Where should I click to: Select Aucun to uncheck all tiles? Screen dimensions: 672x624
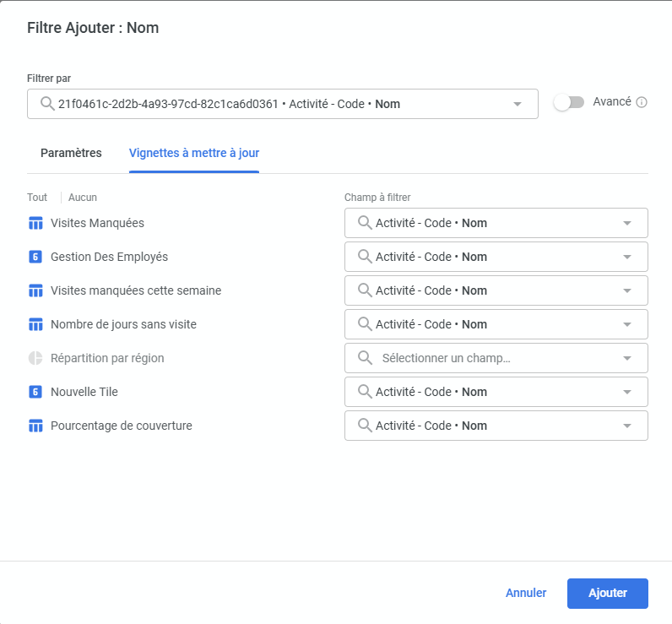pos(83,197)
